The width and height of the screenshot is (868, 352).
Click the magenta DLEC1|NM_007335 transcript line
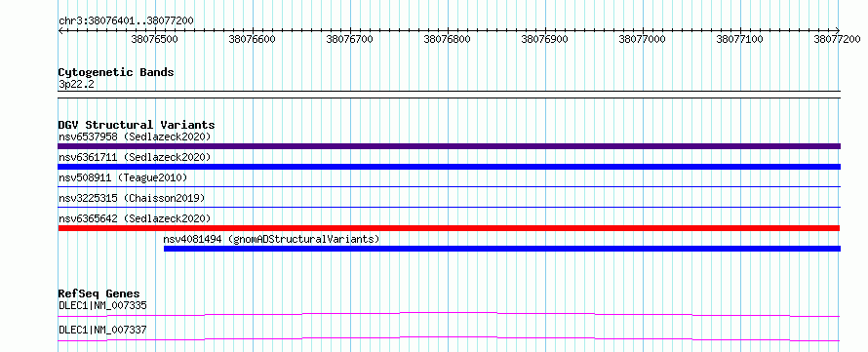(x=449, y=314)
